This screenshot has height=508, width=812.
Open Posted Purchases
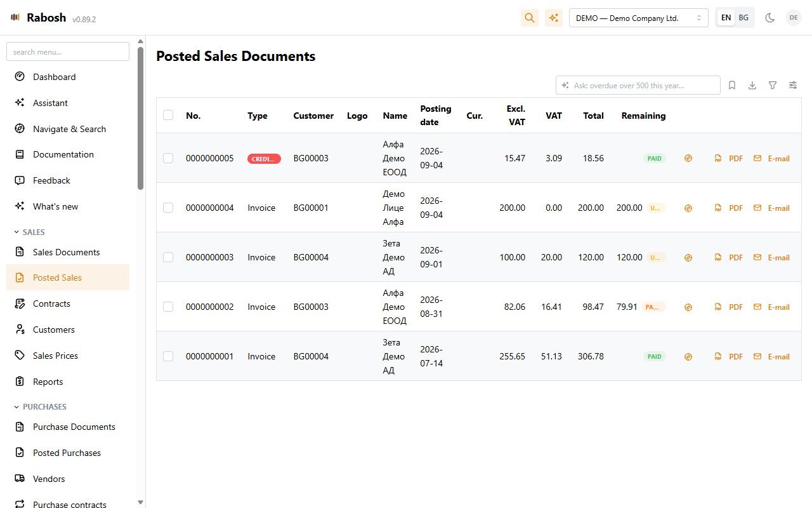[68, 453]
